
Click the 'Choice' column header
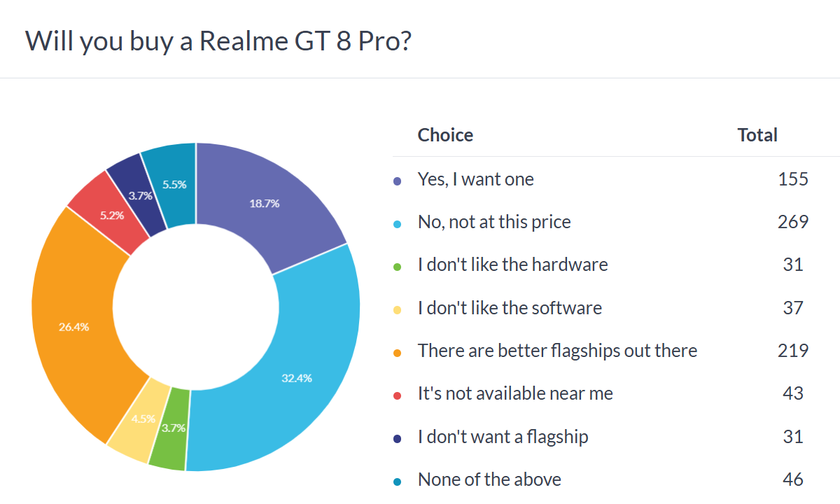click(445, 135)
